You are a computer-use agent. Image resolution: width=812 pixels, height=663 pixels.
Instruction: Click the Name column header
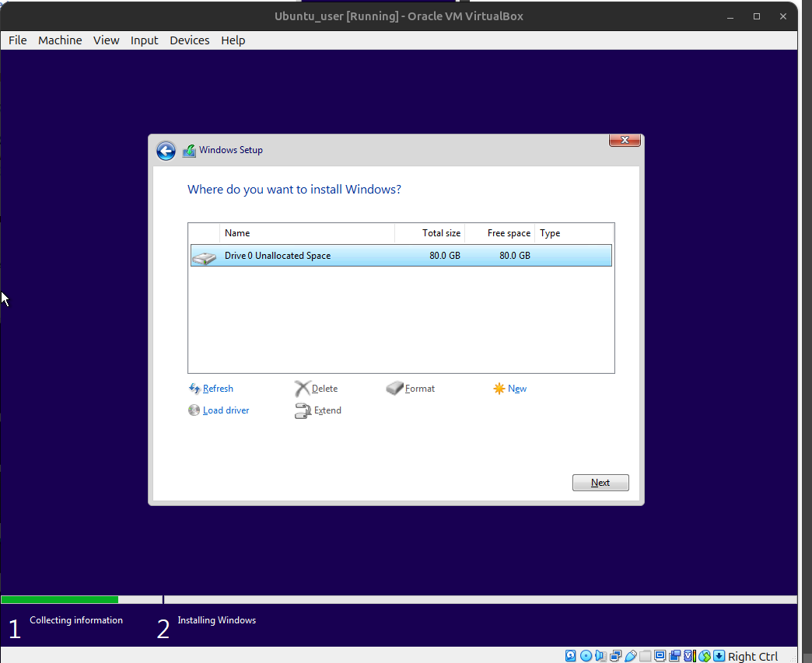[x=307, y=233]
